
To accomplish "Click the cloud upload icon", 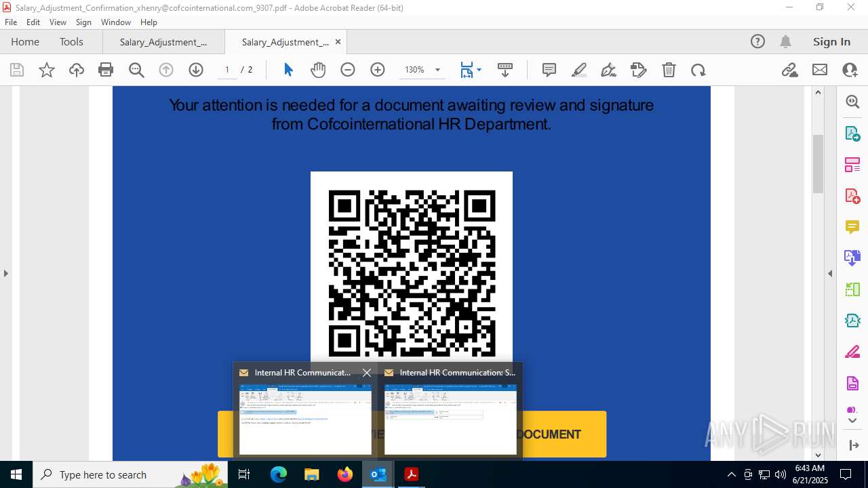I will (x=77, y=70).
